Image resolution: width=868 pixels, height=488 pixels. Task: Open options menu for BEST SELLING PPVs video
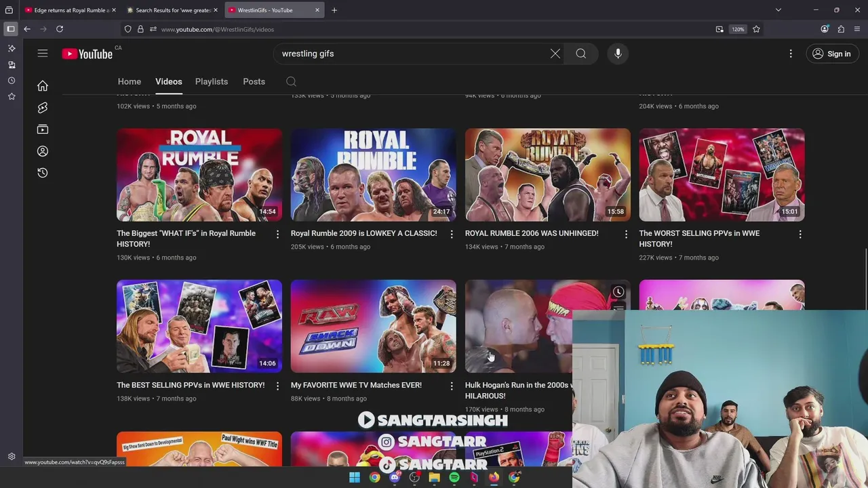click(277, 386)
